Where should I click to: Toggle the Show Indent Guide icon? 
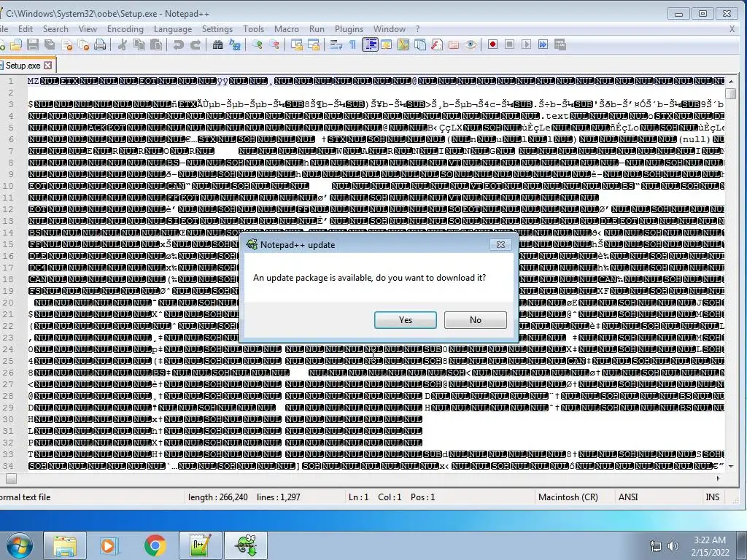pyautogui.click(x=370, y=44)
